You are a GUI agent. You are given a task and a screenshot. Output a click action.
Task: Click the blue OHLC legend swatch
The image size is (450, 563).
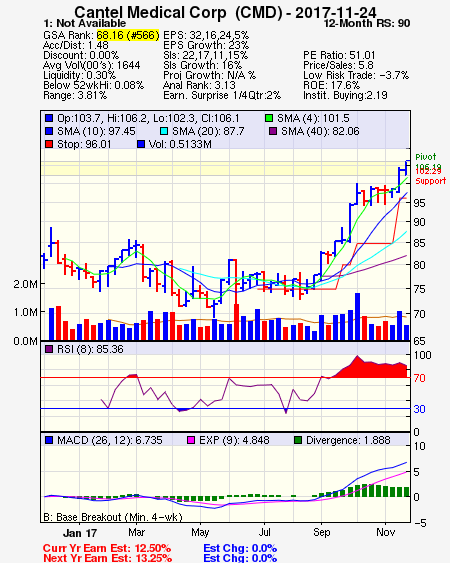pyautogui.click(x=49, y=118)
